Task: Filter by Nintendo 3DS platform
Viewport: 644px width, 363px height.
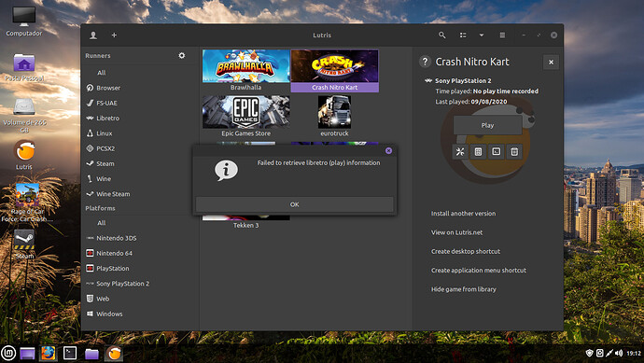Action: pos(117,238)
